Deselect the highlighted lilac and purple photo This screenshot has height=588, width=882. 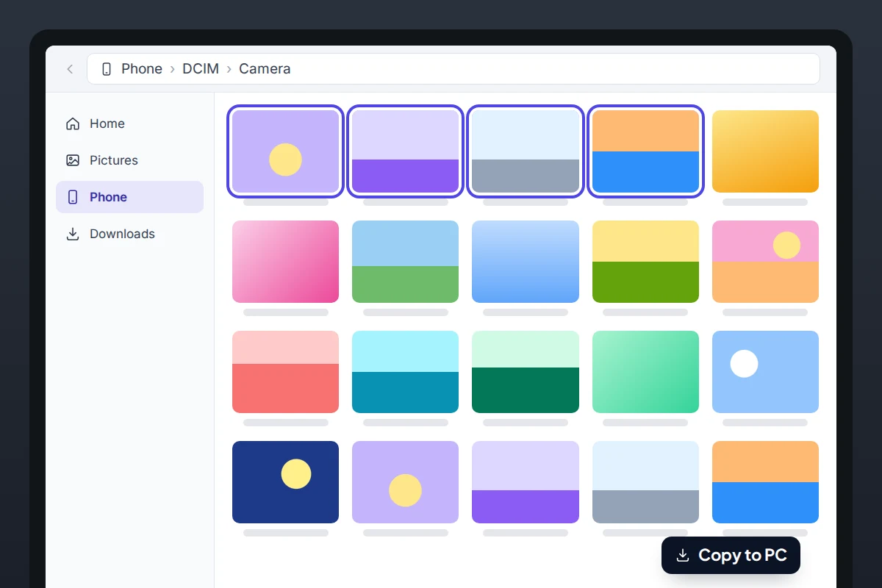pos(405,151)
